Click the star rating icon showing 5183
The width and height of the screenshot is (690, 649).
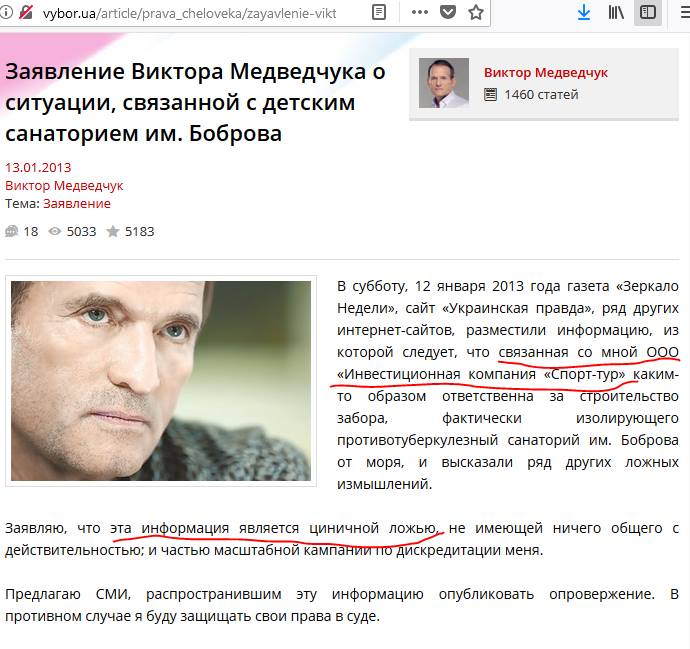pyautogui.click(x=113, y=231)
